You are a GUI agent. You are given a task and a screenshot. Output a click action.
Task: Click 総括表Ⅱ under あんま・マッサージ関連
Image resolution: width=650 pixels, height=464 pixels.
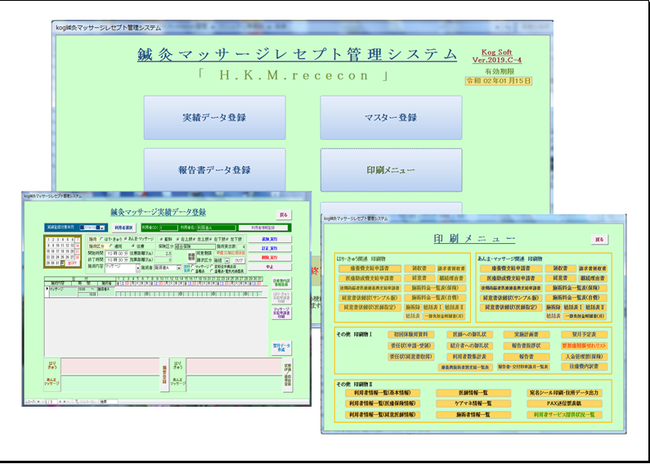coord(595,307)
